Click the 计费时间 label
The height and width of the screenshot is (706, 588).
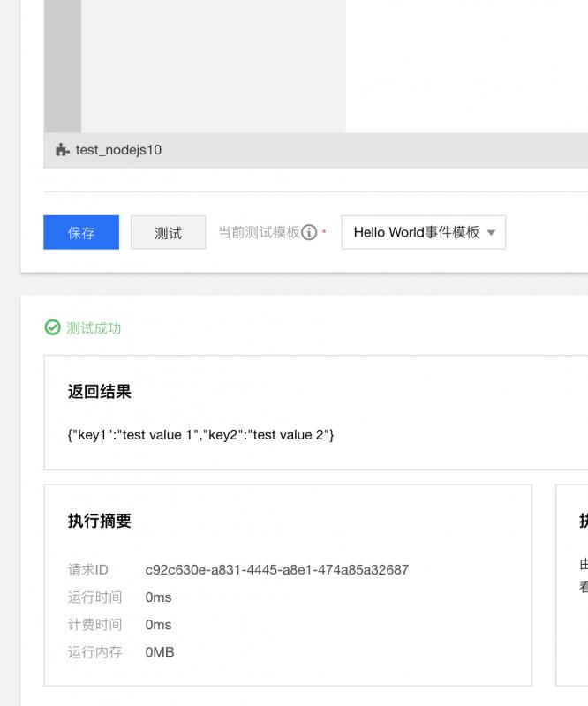(94, 625)
